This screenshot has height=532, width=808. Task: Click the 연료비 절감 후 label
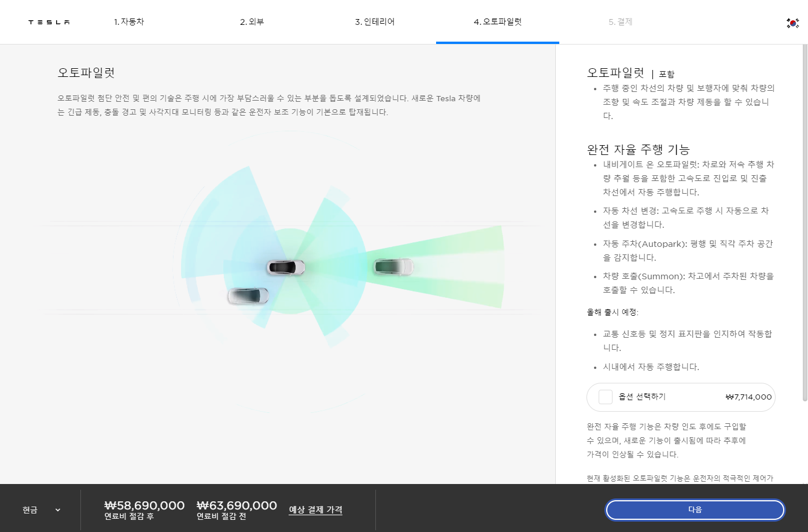[129, 516]
